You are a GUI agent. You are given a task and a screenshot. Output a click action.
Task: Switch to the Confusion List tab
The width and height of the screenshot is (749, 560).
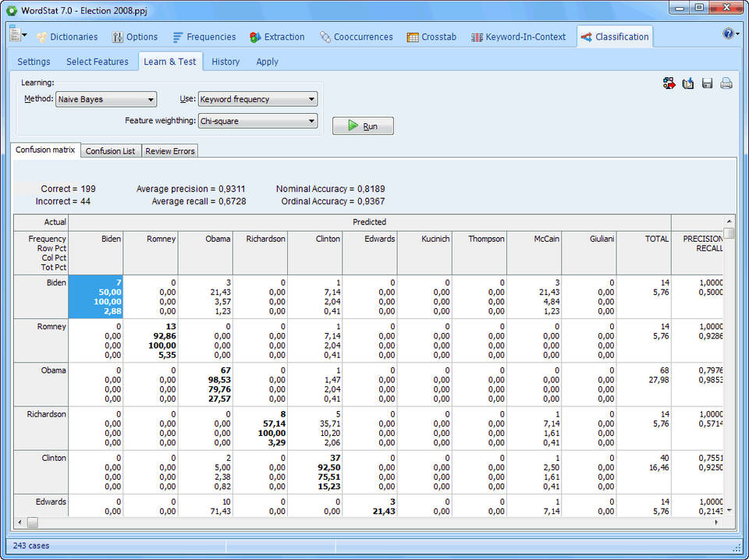coord(110,151)
